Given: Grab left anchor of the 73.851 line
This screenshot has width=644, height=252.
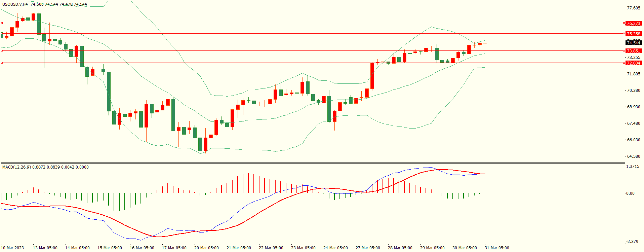Looking at the screenshot, I should click(x=2, y=51).
